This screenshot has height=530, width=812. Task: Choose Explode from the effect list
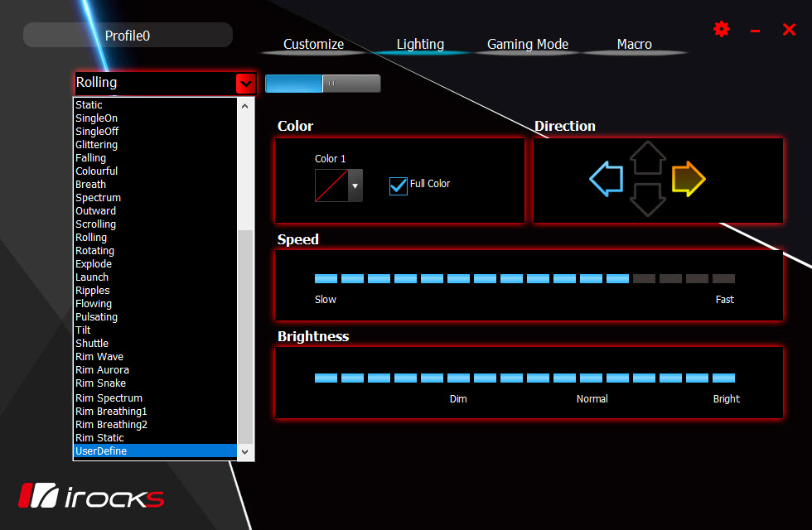pos(156,264)
